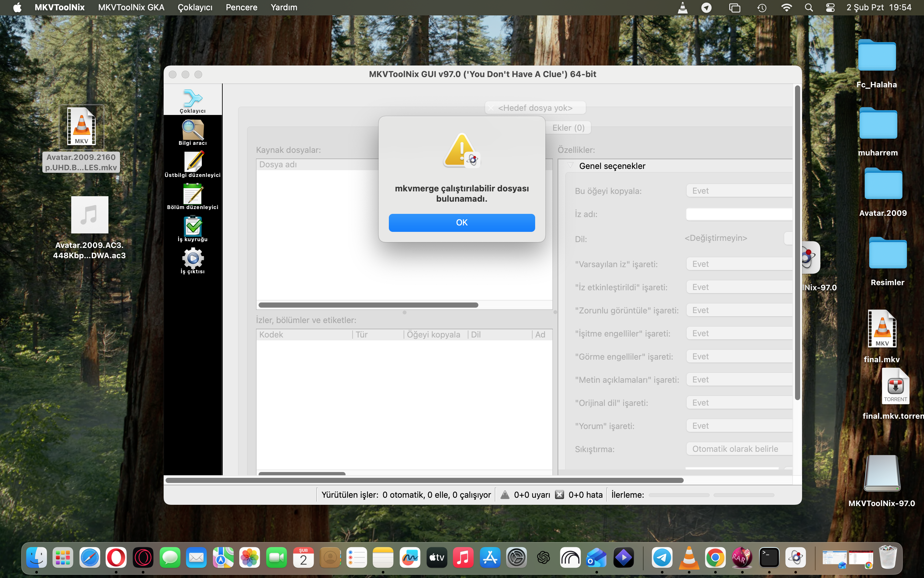Switch to the Ekler (0) tab

coord(568,128)
